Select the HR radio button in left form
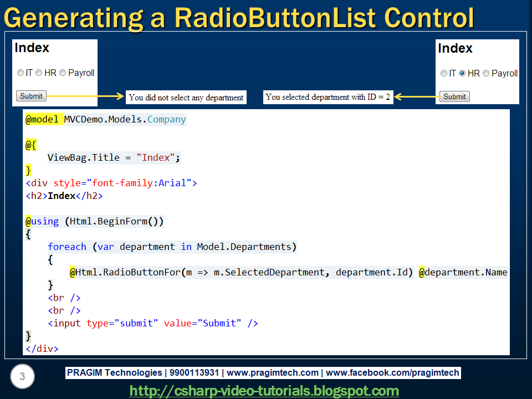This screenshot has height=399, width=532. click(39, 72)
